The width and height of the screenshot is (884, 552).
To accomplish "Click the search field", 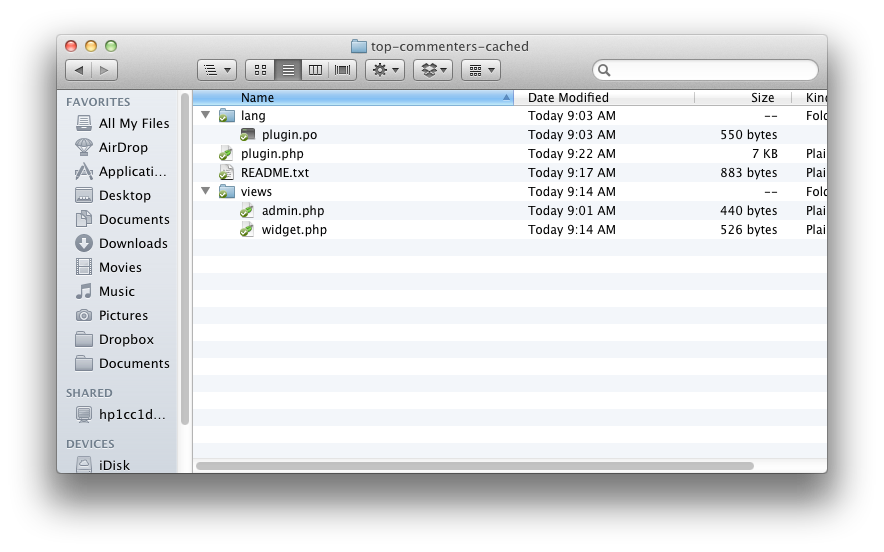I will [705, 70].
